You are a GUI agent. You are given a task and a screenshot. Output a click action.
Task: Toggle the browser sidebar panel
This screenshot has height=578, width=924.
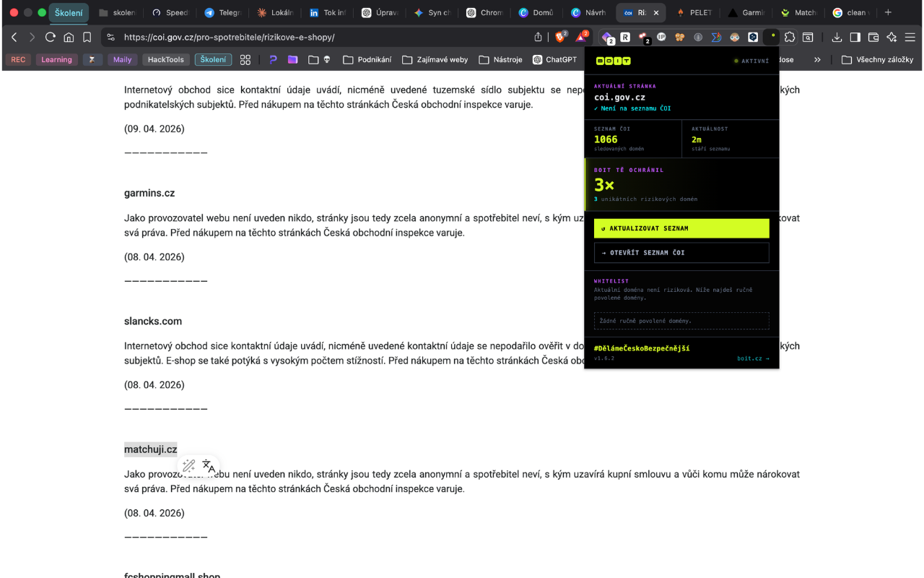(855, 37)
